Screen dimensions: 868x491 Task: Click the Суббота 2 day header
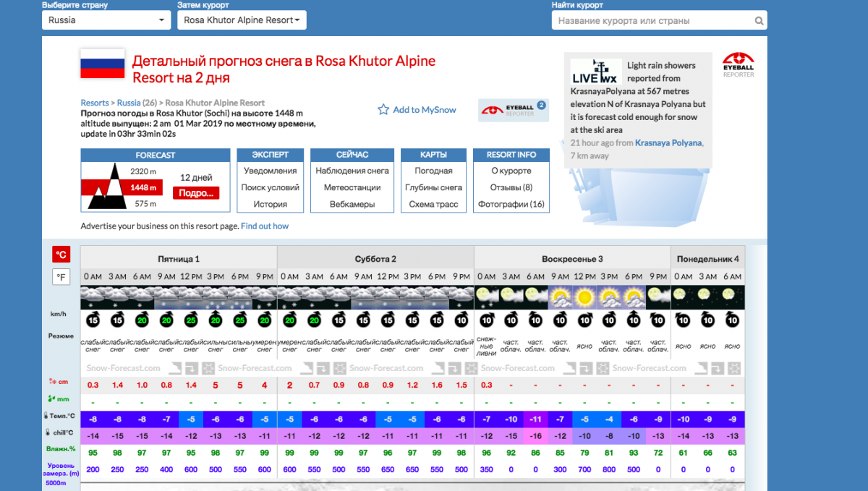pos(375,259)
